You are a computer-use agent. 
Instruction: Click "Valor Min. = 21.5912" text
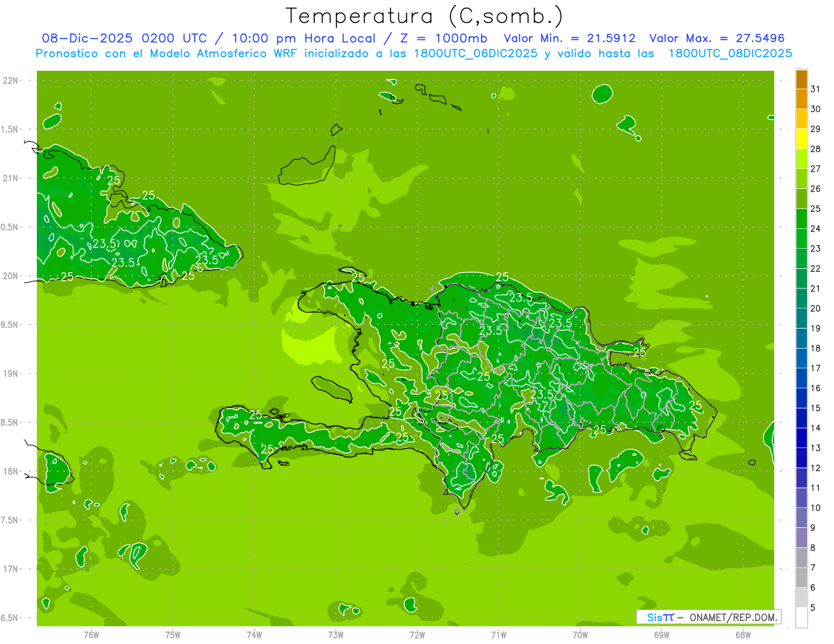[x=570, y=38]
